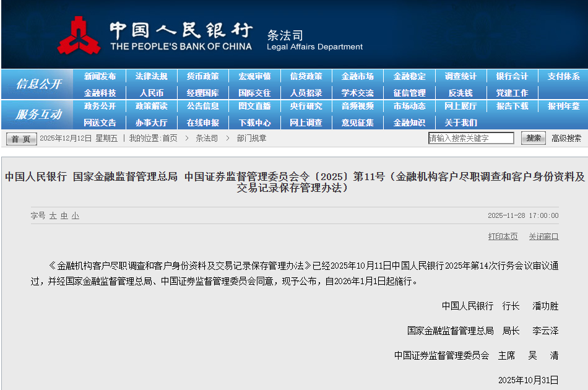
Task: Open the 新闻发布 menu item
Action: pyautogui.click(x=100, y=77)
